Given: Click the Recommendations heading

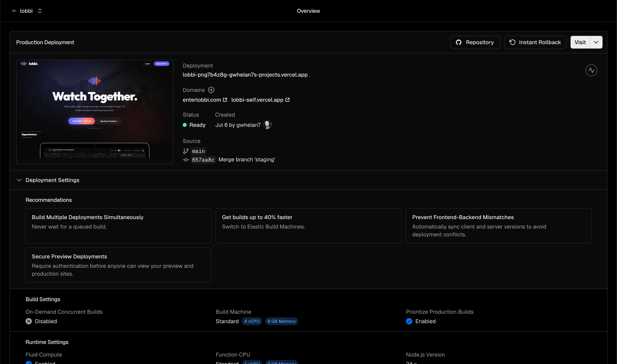Looking at the screenshot, I should [x=49, y=200].
